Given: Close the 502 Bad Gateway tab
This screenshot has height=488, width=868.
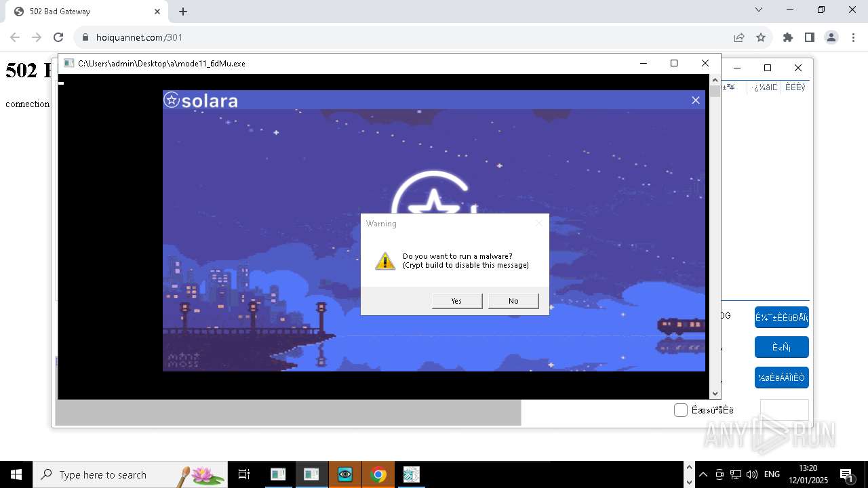Looking at the screenshot, I should tap(157, 12).
